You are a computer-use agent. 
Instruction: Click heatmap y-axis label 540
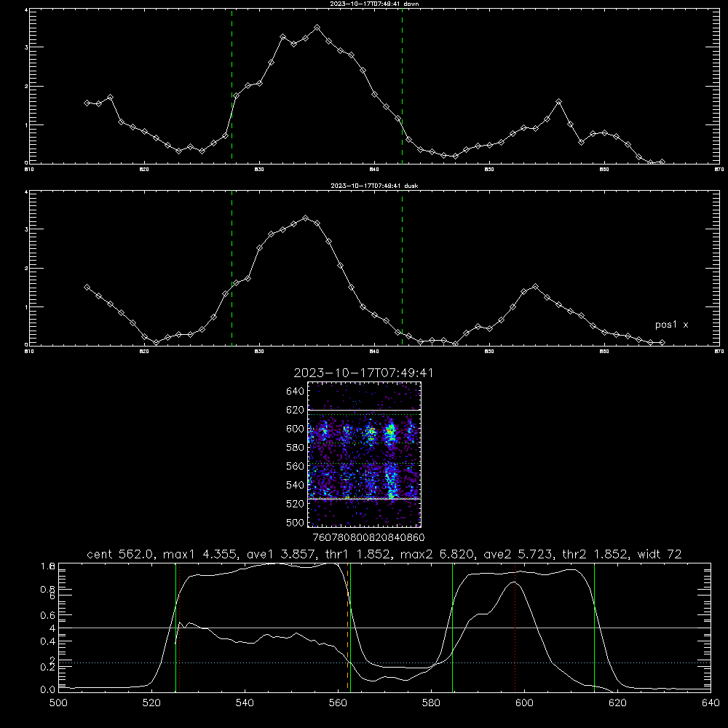296,485
